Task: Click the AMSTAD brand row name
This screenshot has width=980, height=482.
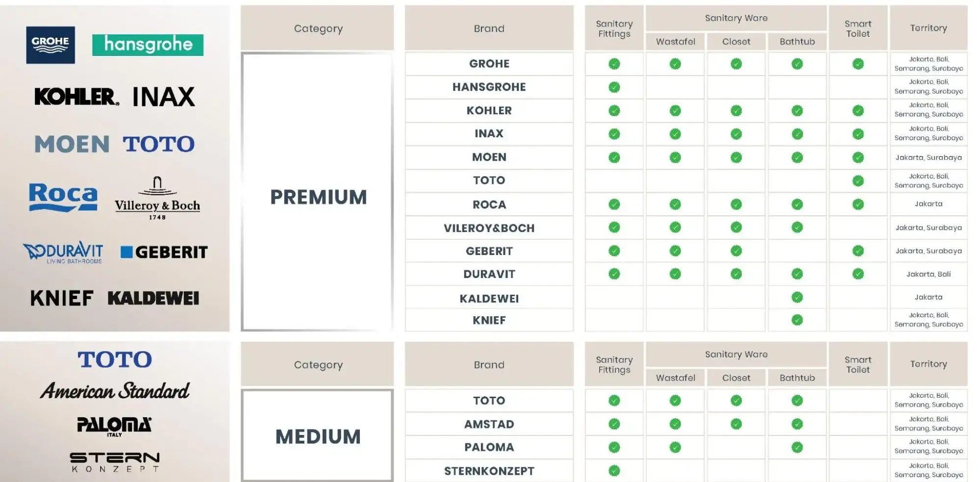Action: [489, 424]
